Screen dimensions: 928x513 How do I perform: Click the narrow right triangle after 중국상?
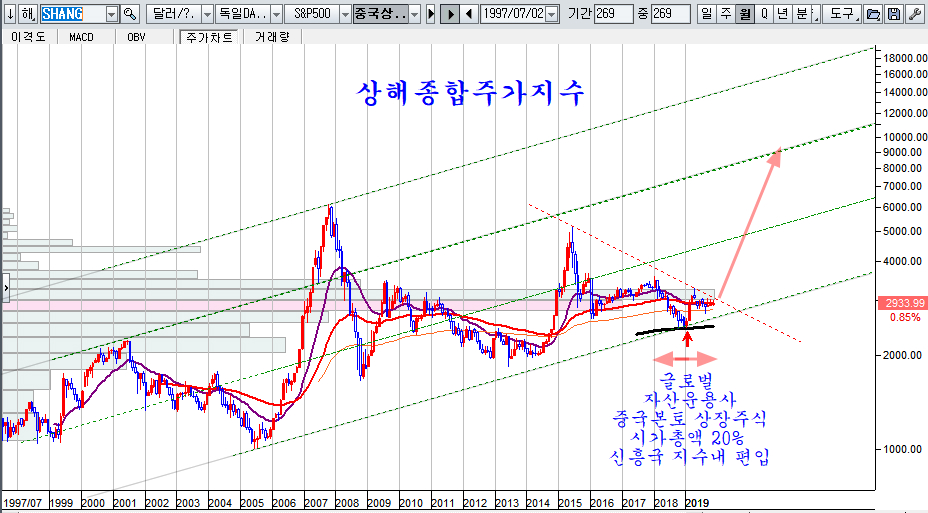tap(431, 14)
